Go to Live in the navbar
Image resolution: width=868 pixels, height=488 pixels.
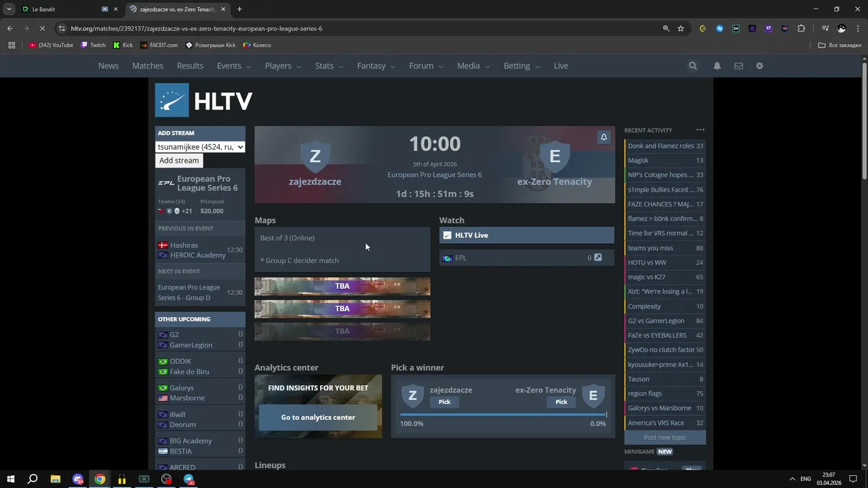coord(561,66)
